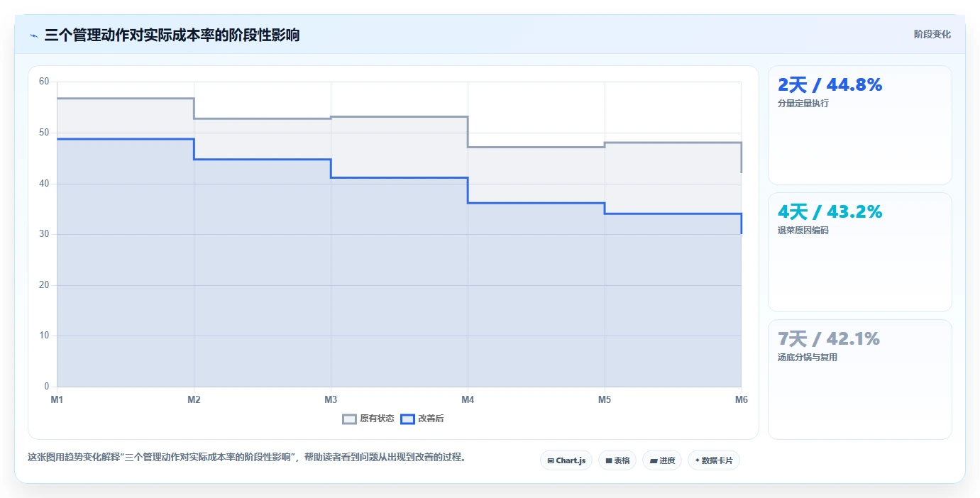
Task: Click the M2 x-axis label
Action: [x=194, y=399]
